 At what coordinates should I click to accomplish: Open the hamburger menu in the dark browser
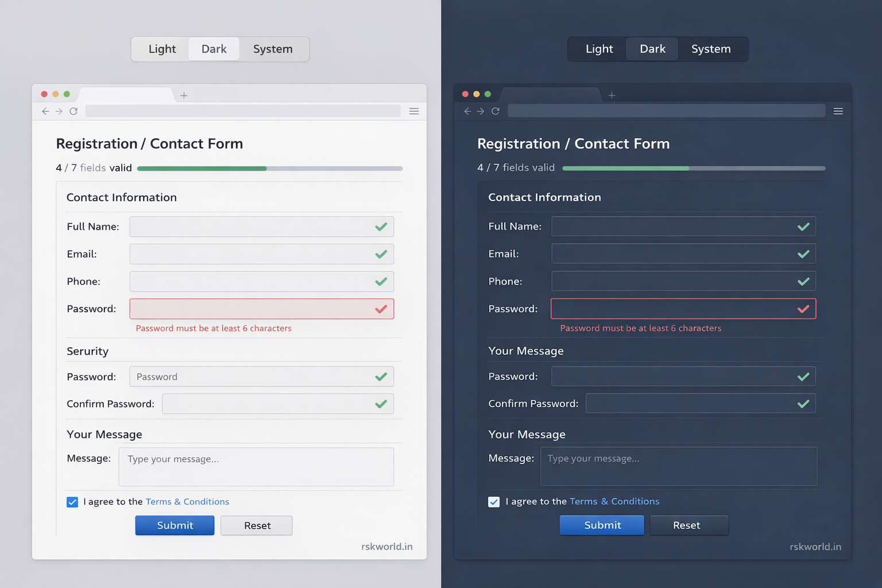(838, 111)
